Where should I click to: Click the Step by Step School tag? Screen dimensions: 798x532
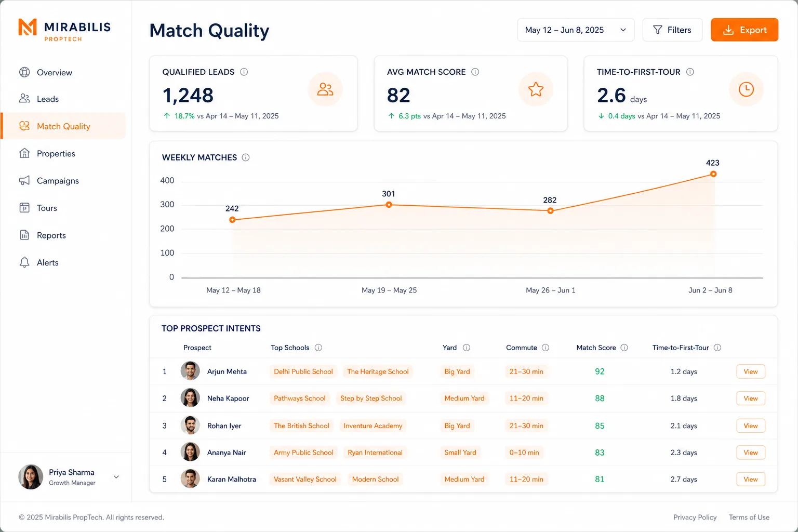coord(371,398)
